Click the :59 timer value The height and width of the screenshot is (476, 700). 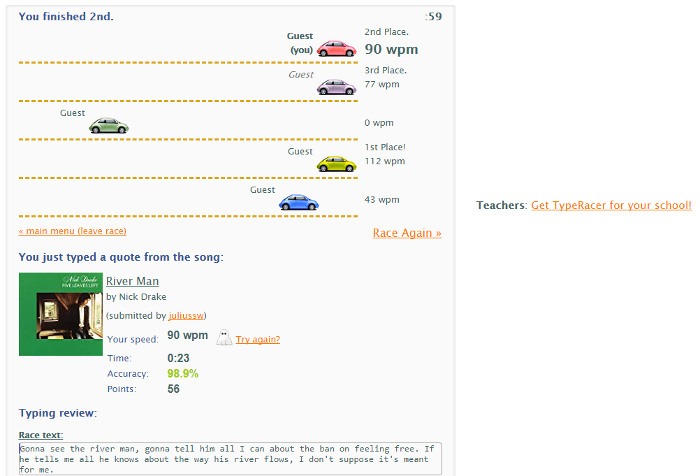(x=433, y=17)
